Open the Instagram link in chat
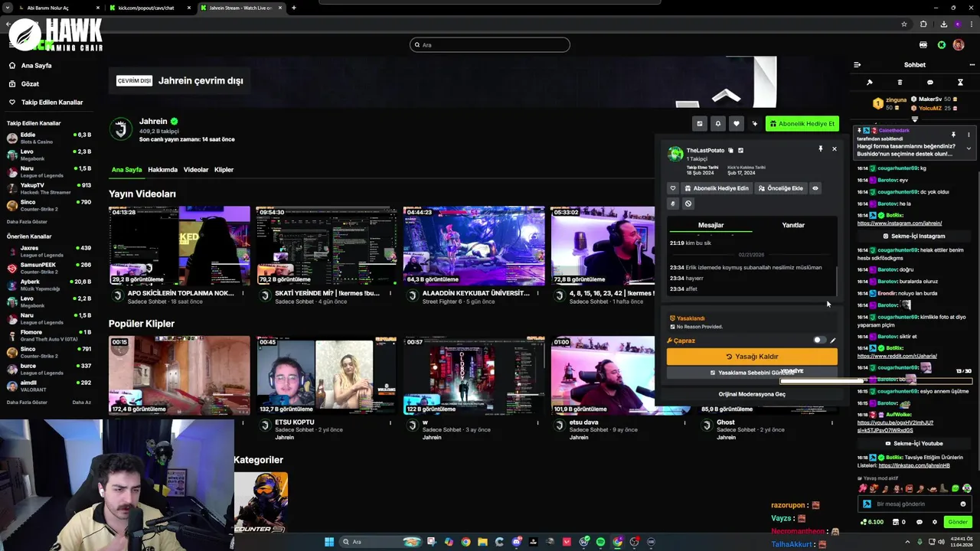Screen dimensions: 980x551 pos(900,223)
